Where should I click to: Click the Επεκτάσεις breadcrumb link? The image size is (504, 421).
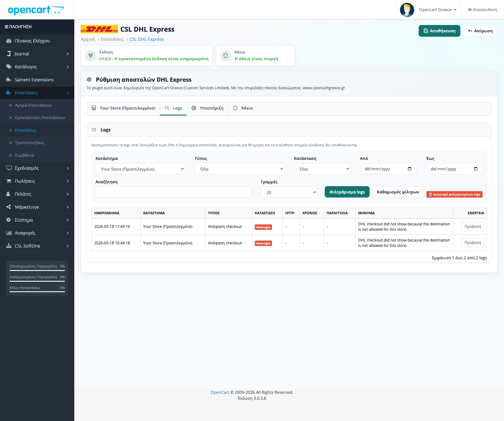(x=112, y=39)
